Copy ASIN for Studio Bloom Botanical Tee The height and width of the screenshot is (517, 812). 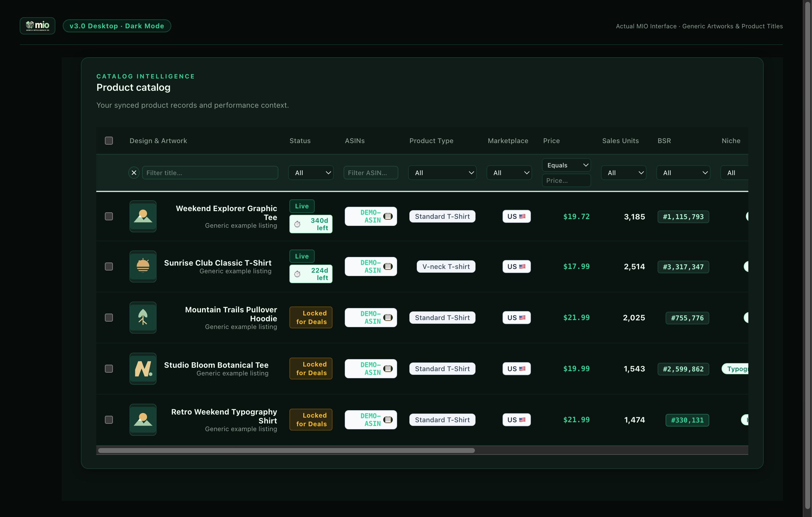coord(388,368)
